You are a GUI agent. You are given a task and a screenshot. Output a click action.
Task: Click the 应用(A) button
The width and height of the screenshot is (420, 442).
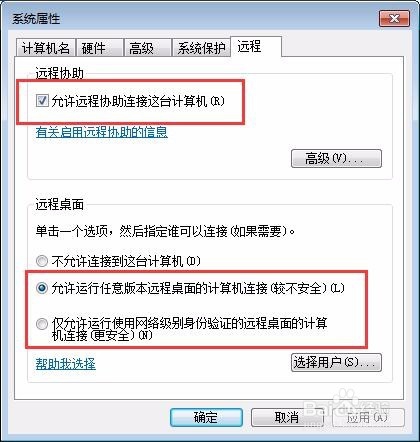(367, 417)
